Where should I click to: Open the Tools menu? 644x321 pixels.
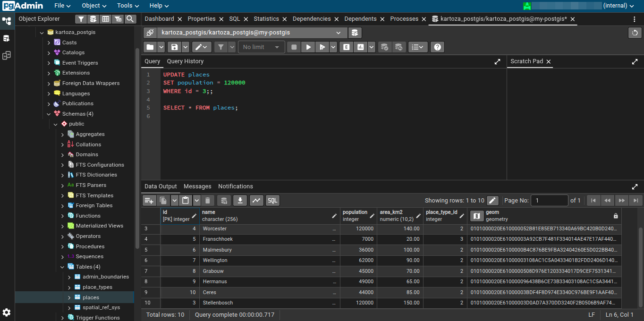[x=128, y=6]
